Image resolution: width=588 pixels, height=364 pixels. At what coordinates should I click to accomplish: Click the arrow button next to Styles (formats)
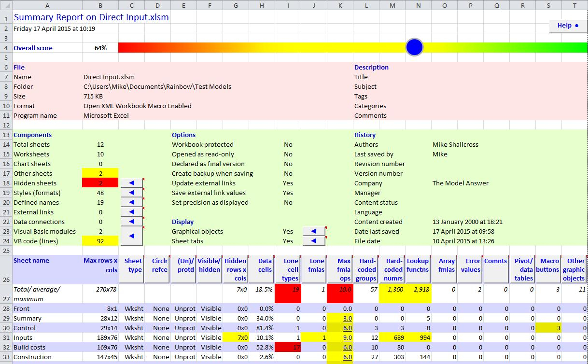click(131, 193)
